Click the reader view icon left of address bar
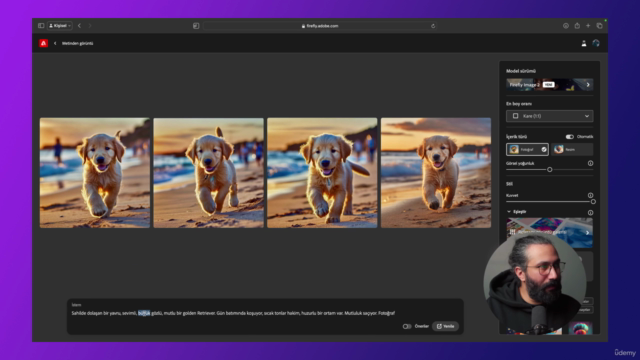The height and width of the screenshot is (360, 640). 196,26
